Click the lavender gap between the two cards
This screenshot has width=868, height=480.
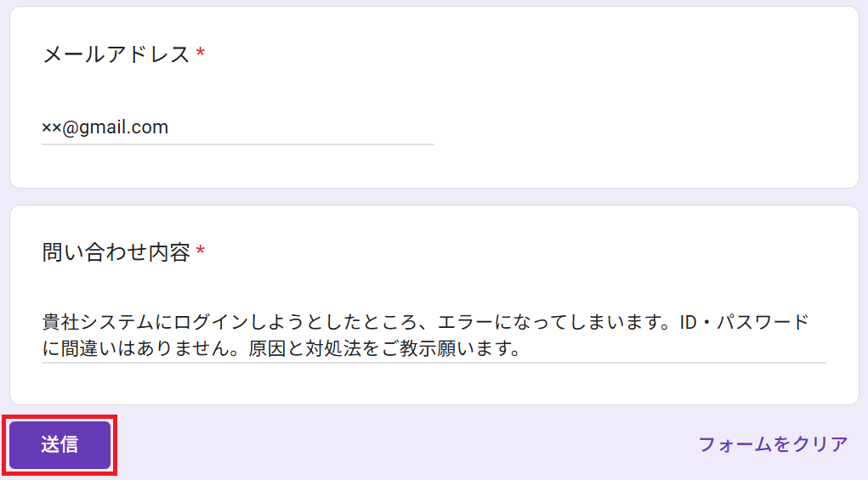pos(434,197)
